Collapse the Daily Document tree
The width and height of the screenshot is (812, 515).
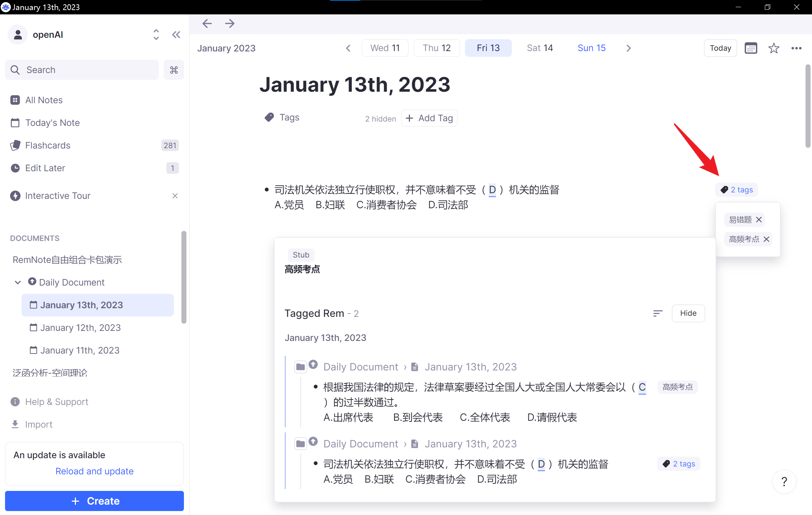18,282
